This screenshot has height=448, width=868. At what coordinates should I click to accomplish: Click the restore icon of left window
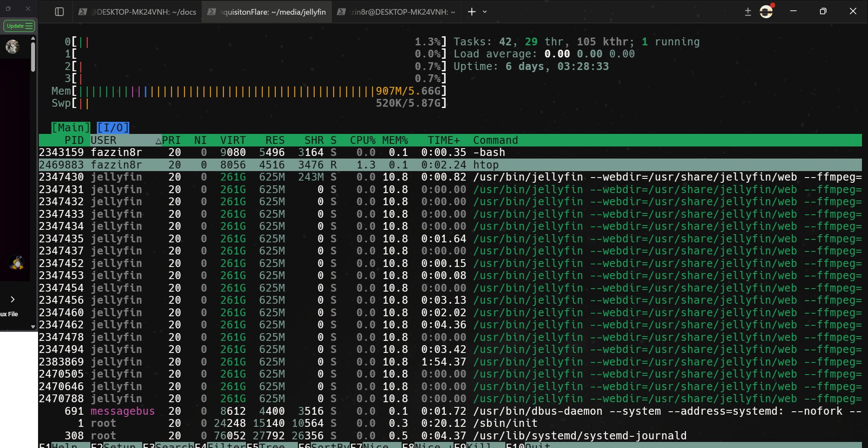pos(8,9)
